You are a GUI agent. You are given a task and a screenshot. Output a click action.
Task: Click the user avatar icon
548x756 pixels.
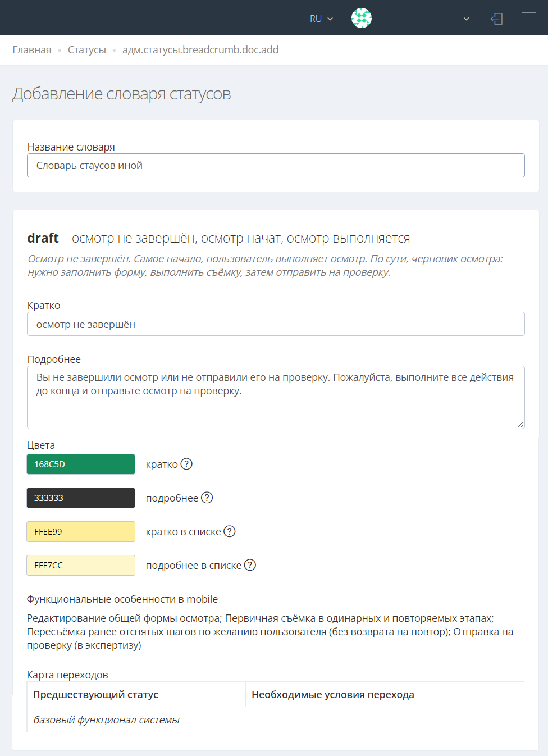coord(362,18)
